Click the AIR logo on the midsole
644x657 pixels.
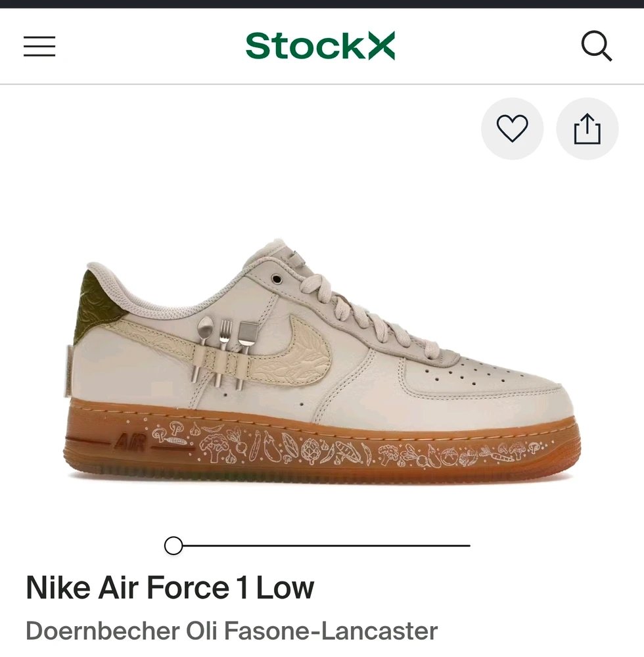130,442
